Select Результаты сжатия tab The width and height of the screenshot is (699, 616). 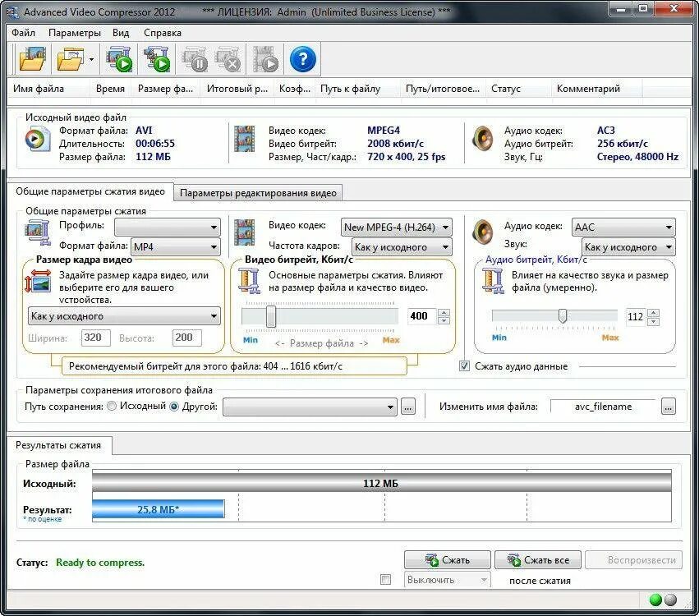(x=58, y=445)
